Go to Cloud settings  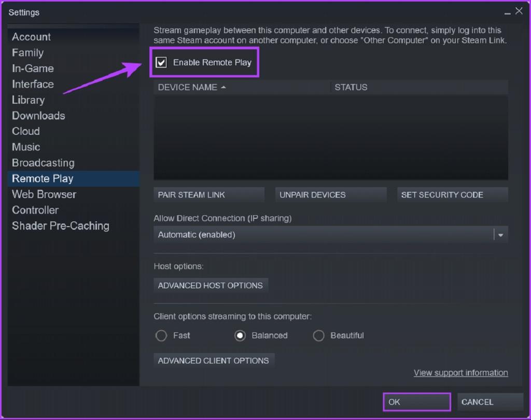(x=73, y=131)
